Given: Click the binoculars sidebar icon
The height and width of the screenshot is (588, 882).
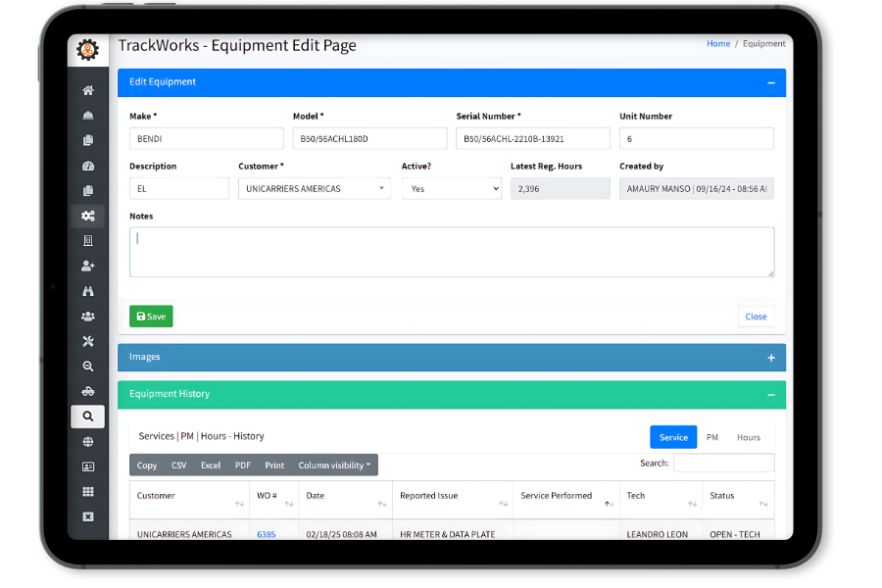Looking at the screenshot, I should pyautogui.click(x=88, y=291).
